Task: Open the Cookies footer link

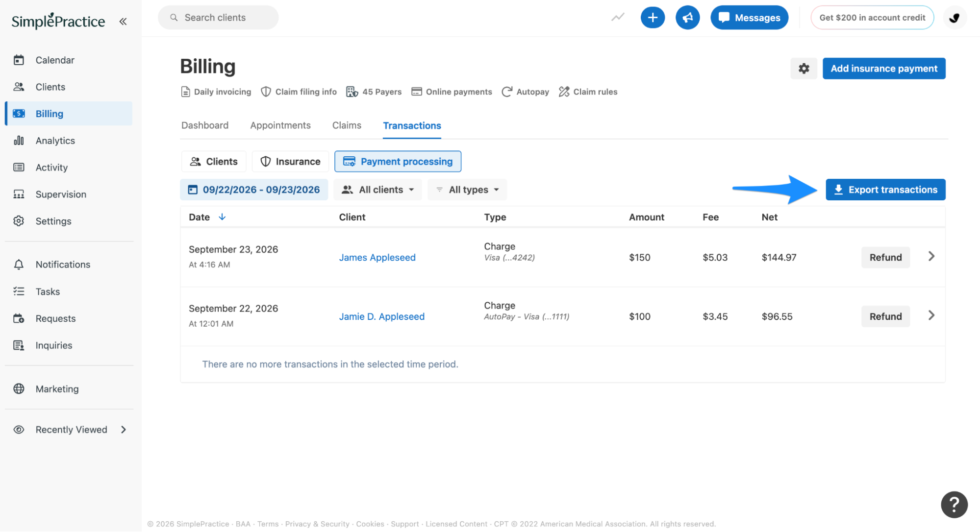Action: coord(370,524)
